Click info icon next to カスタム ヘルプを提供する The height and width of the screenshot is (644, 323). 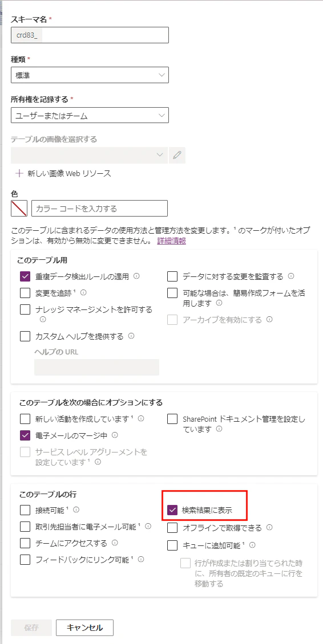[x=131, y=336]
